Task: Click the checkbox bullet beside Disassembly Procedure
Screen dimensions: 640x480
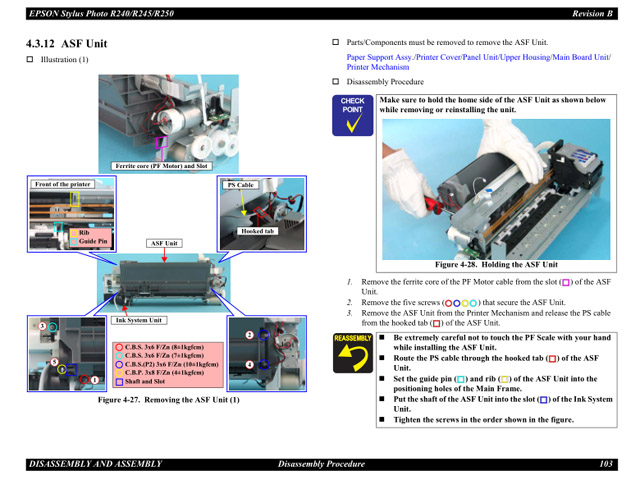Action: (x=335, y=82)
